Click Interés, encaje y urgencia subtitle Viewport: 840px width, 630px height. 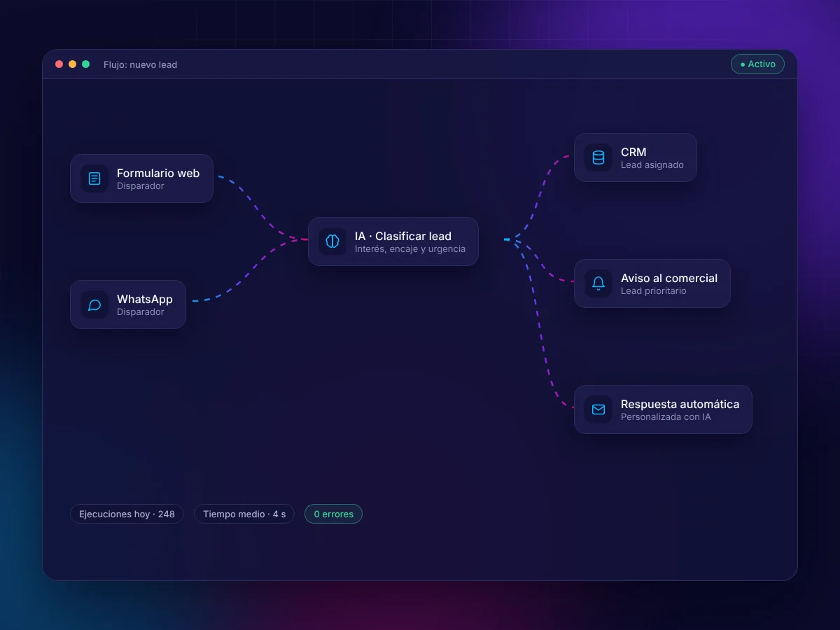click(x=410, y=249)
